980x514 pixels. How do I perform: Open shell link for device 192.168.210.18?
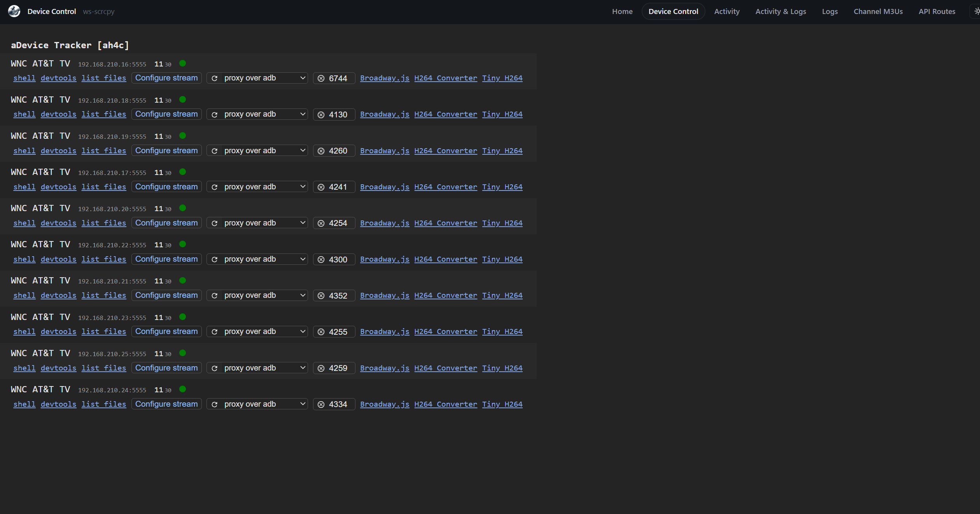pyautogui.click(x=24, y=114)
